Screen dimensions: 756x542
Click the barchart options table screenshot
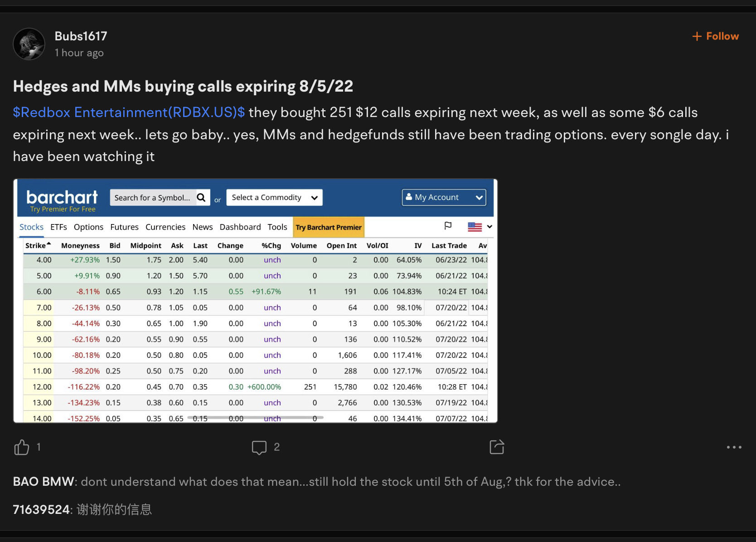[255, 301]
